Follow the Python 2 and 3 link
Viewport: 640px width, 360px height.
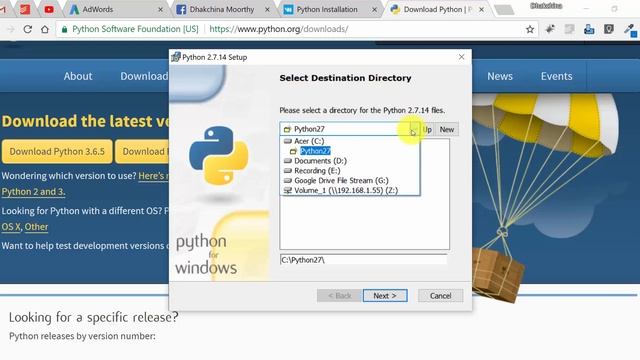pyautogui.click(x=33, y=192)
